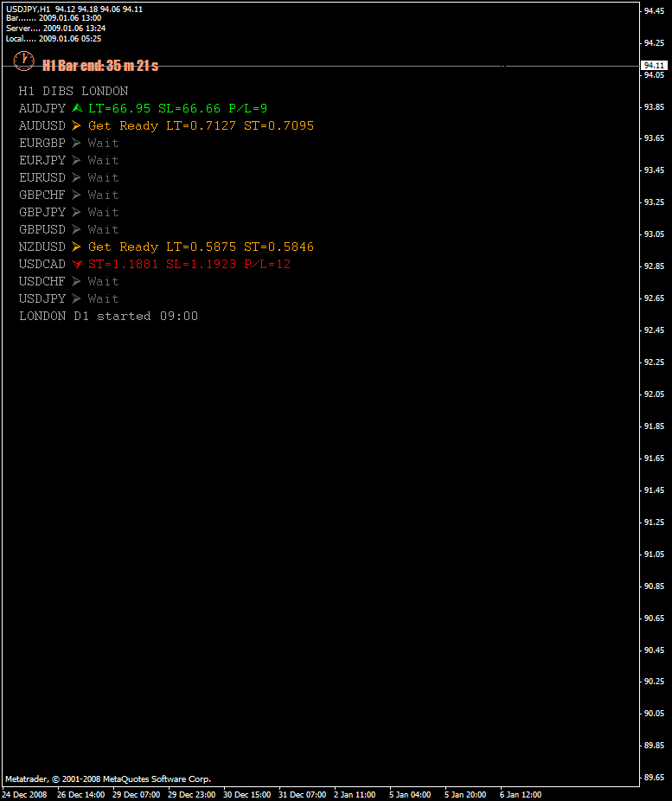Viewport: 672px width, 801px height.
Task: Select the EURGBP symbol label
Action: tap(42, 143)
